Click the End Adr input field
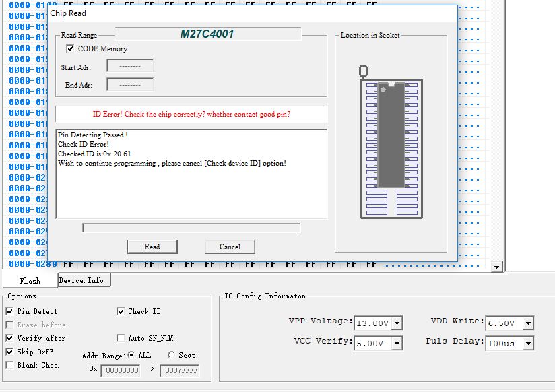Image resolution: width=555 pixels, height=392 pixels. [x=130, y=85]
